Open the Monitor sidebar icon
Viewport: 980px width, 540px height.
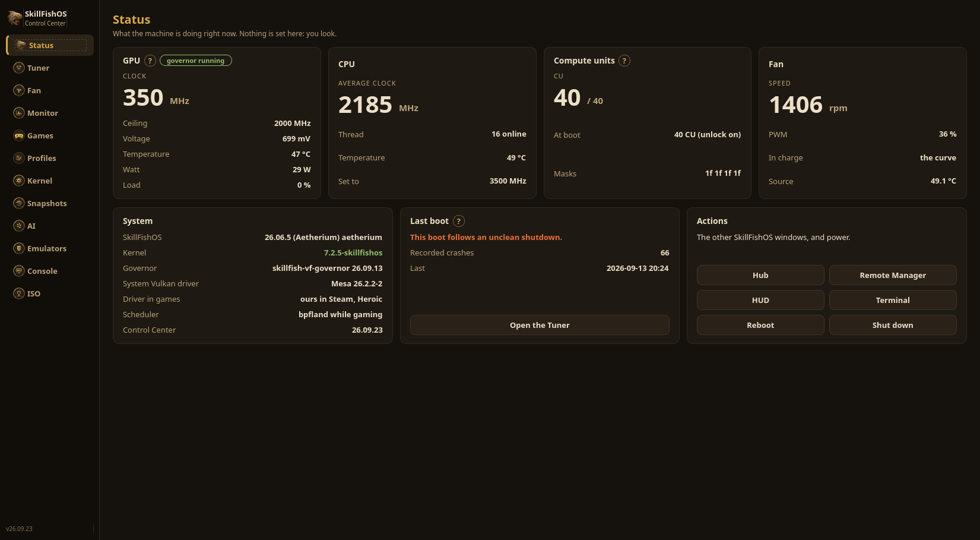pyautogui.click(x=19, y=113)
